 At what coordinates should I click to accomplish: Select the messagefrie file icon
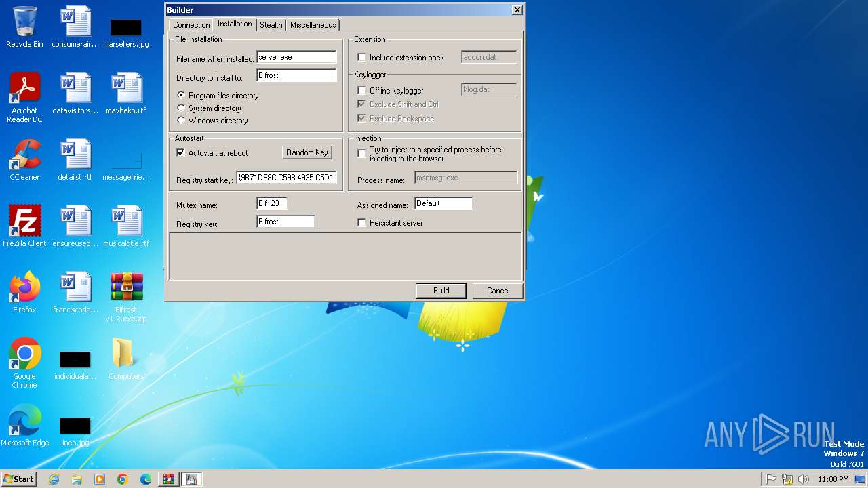[x=126, y=167]
